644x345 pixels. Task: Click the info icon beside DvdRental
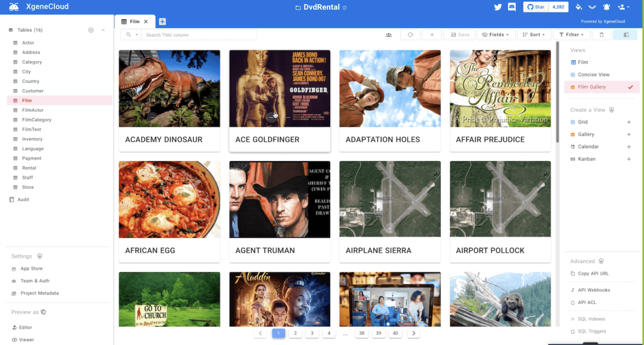point(345,8)
